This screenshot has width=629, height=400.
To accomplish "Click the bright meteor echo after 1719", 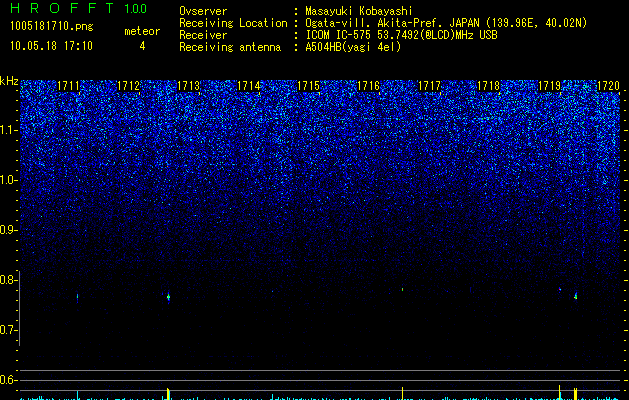I will [x=576, y=296].
